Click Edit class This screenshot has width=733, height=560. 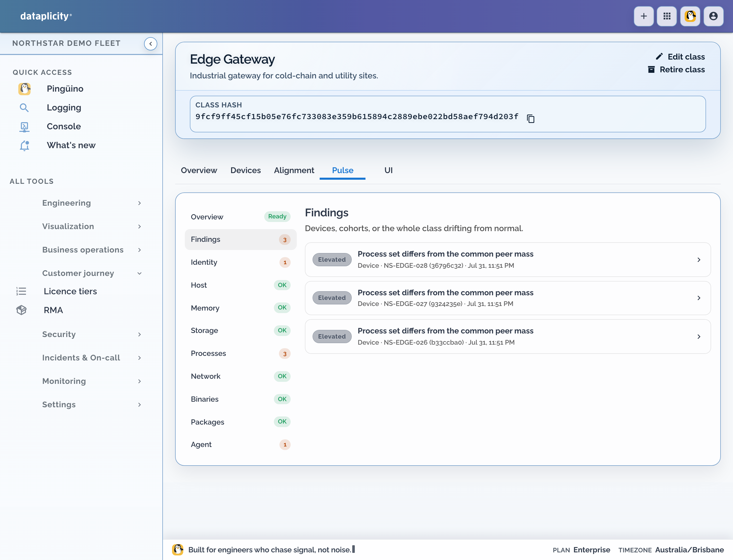pos(680,57)
